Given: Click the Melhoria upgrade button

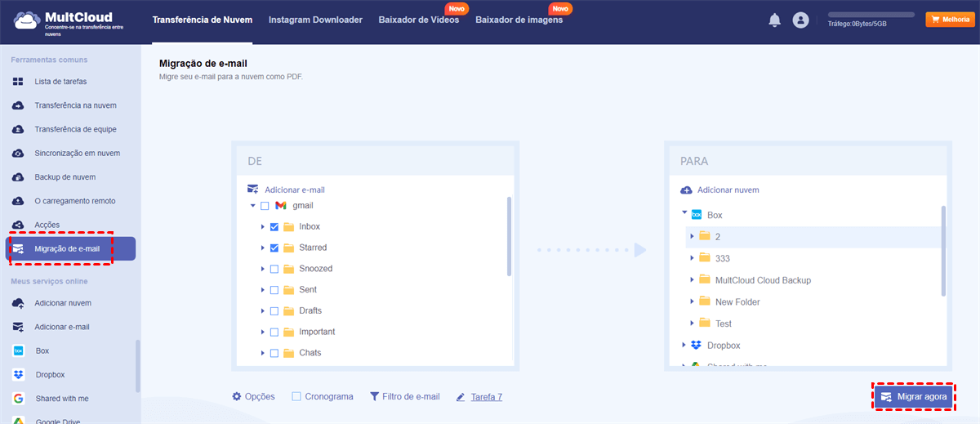Looking at the screenshot, I should (x=950, y=19).
